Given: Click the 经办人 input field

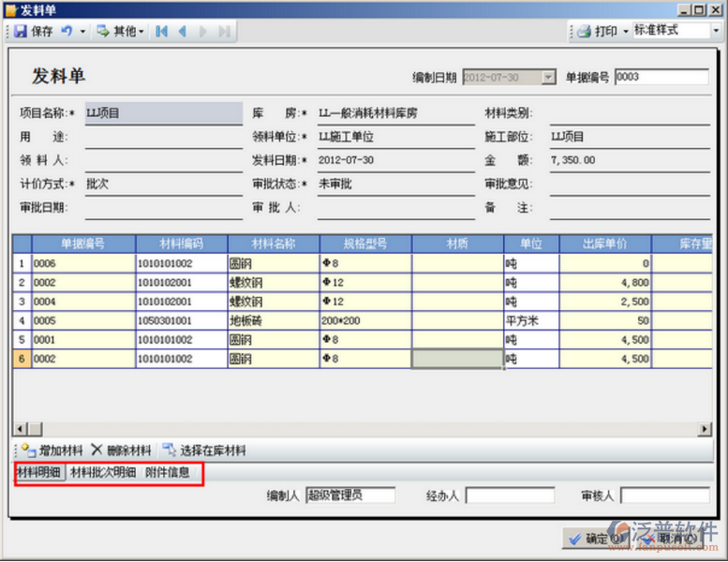Looking at the screenshot, I should [511, 495].
